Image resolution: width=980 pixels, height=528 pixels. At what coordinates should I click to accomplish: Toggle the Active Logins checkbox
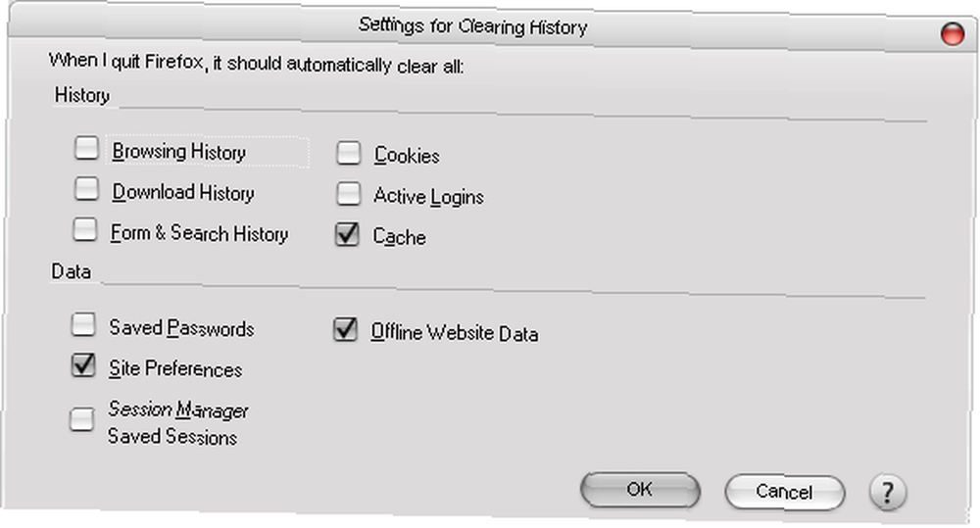pos(348,194)
